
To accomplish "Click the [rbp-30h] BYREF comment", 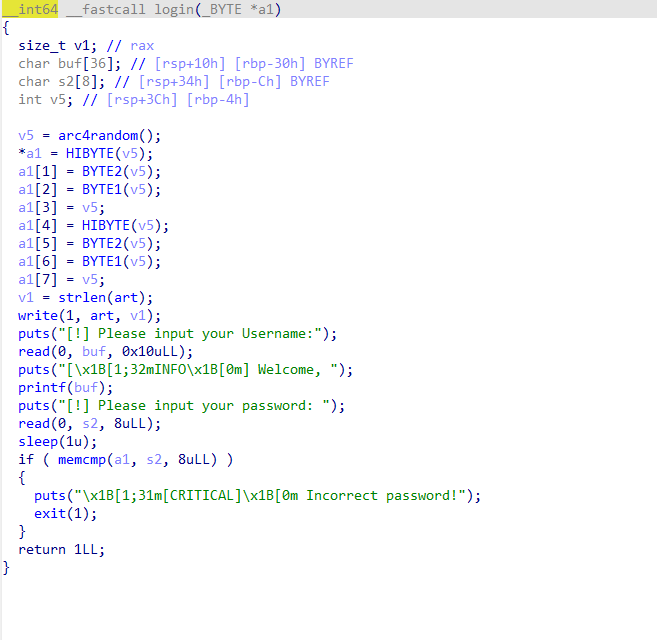I will (294, 63).
